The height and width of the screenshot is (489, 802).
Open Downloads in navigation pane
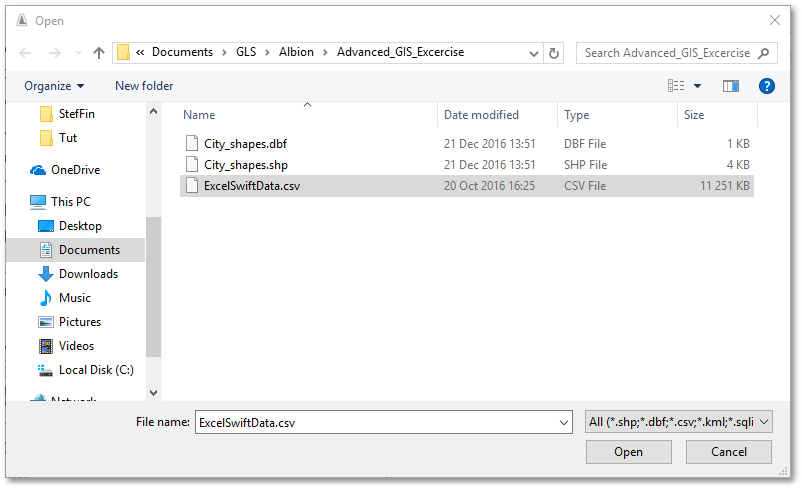coord(88,274)
